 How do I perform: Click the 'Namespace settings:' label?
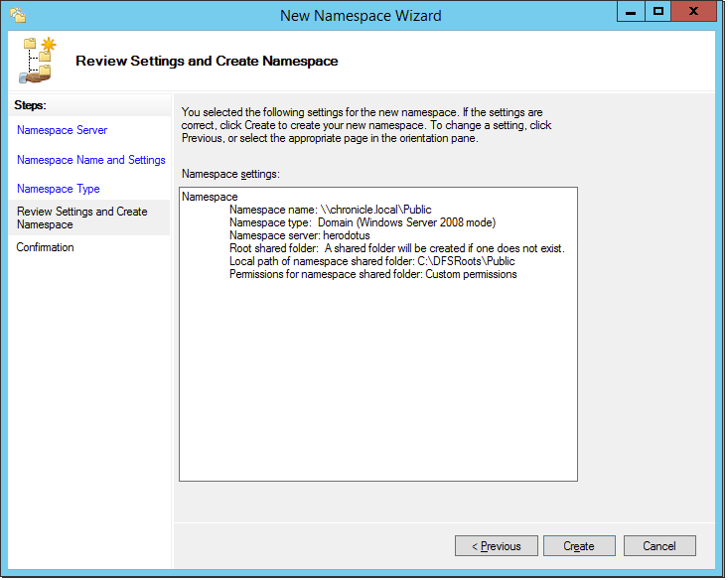[230, 174]
